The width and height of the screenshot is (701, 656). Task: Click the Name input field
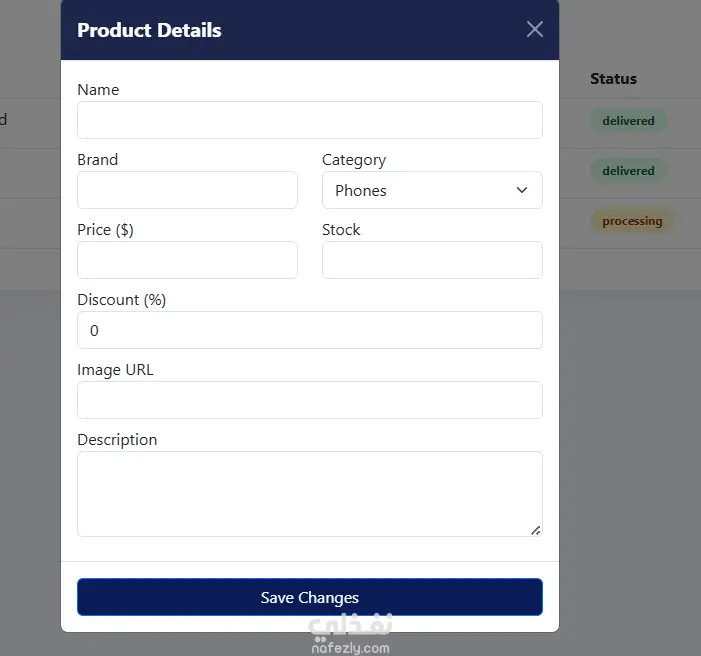(310, 120)
